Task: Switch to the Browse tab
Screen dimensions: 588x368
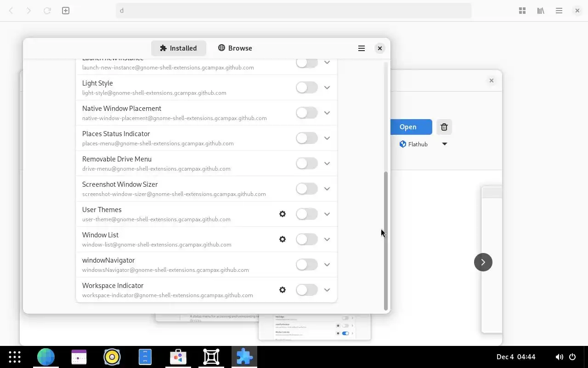Action: click(235, 48)
